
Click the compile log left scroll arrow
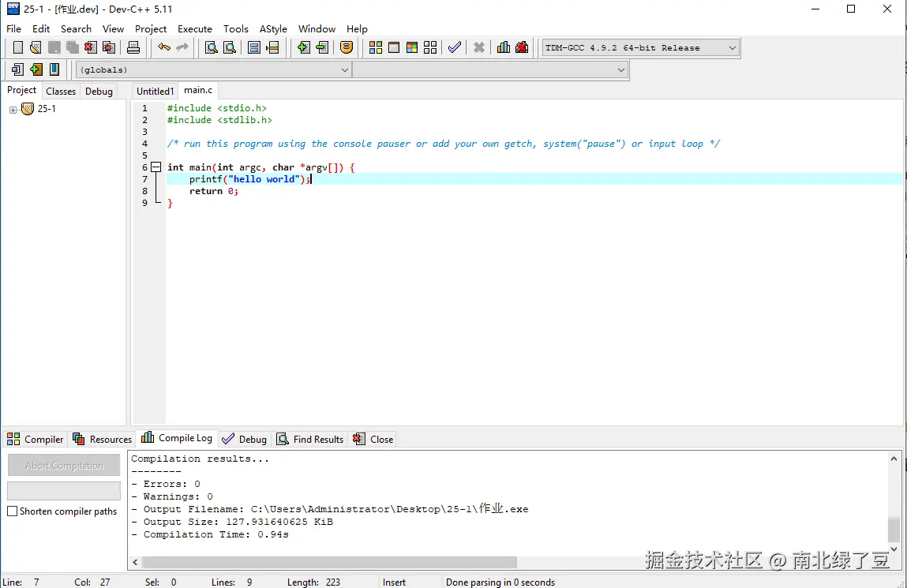(135, 562)
